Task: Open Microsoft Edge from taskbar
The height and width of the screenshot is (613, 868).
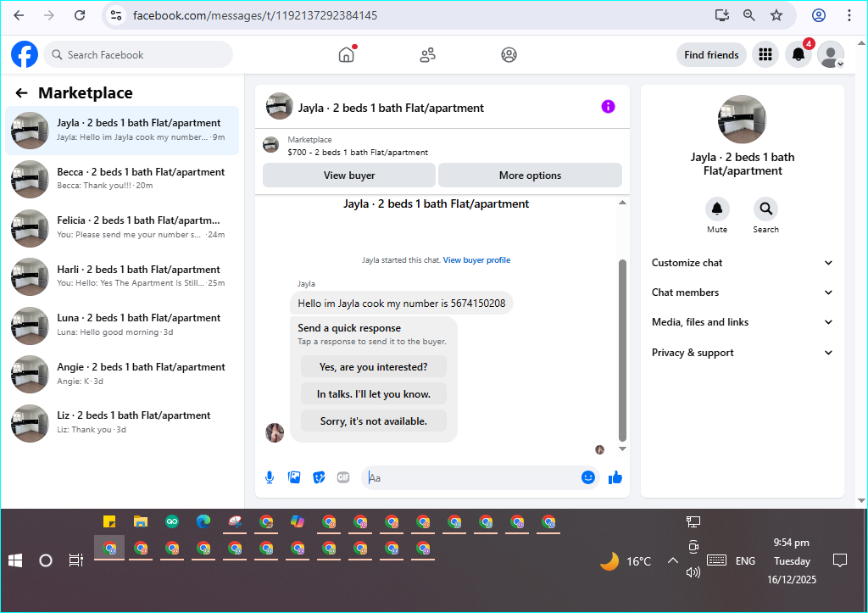Action: [203, 521]
